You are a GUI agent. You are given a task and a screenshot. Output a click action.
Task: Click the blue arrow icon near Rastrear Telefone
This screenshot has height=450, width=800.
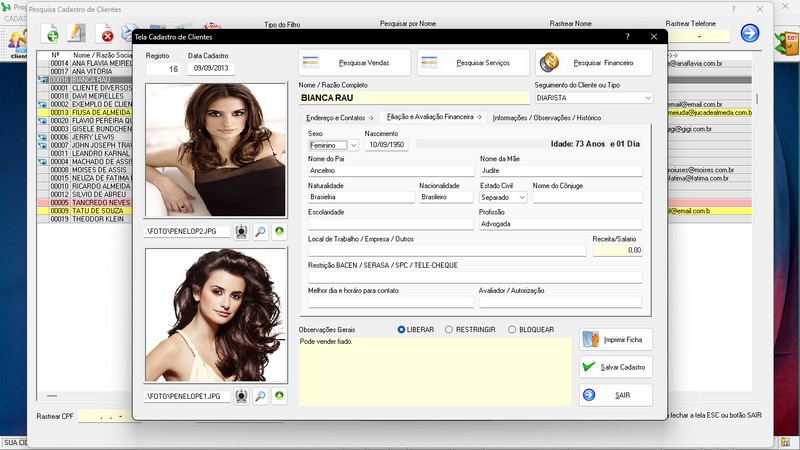[x=749, y=33]
